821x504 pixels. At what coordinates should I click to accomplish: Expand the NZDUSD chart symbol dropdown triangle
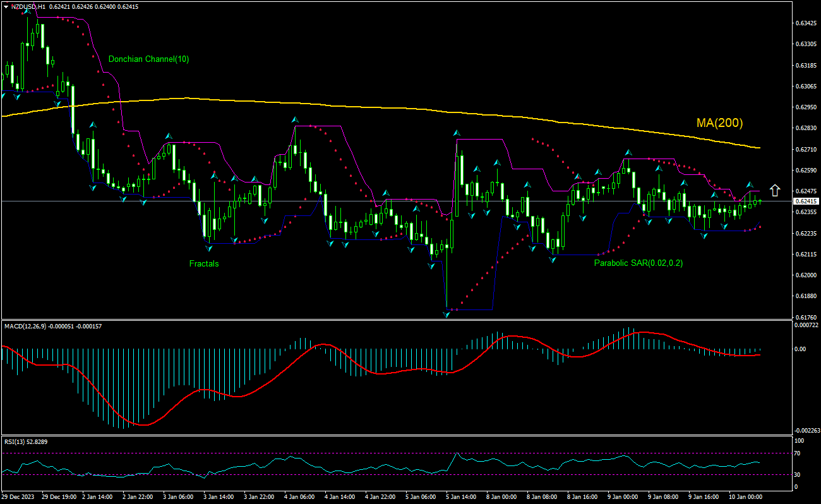(x=6, y=6)
